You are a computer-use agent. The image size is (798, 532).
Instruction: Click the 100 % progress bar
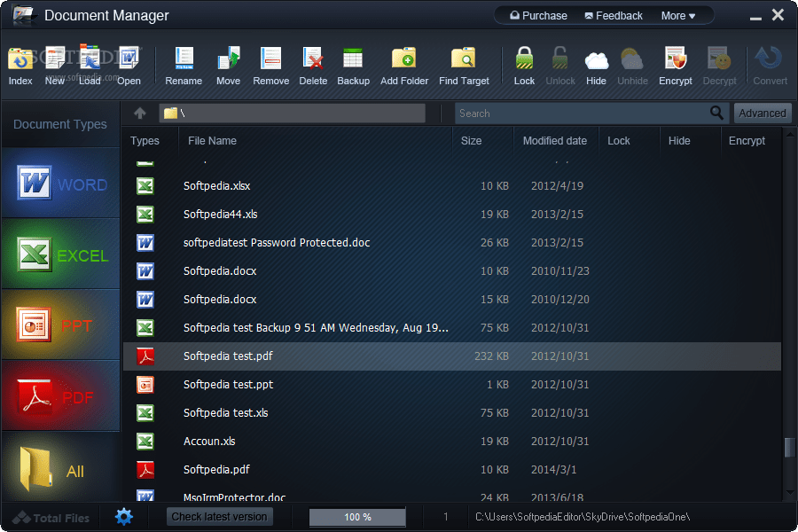357,517
